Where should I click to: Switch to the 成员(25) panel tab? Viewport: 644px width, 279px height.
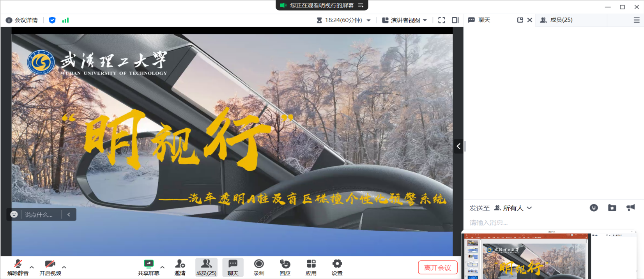(x=557, y=20)
